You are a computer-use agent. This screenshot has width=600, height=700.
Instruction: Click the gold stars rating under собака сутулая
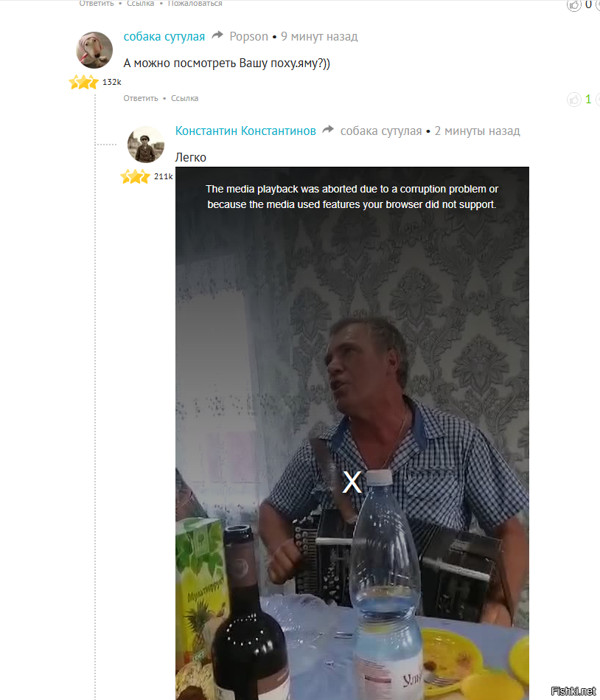83,82
